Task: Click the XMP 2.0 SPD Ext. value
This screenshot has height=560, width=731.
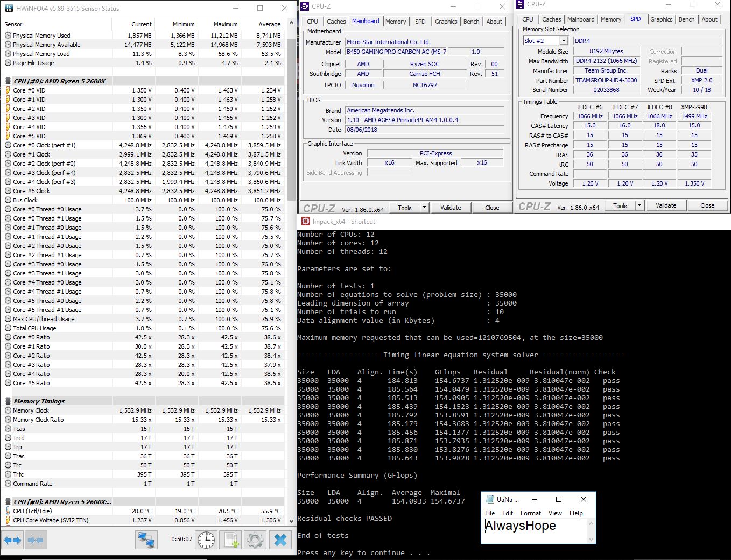Action: point(701,80)
